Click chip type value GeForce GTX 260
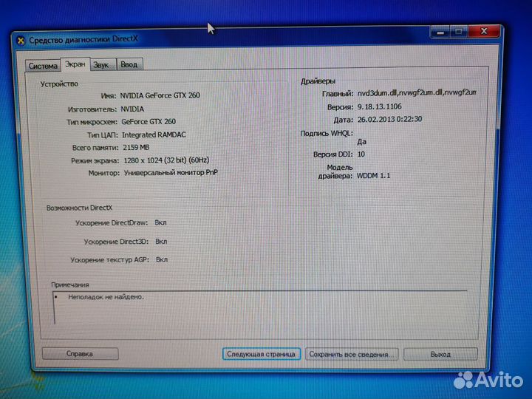 (x=149, y=121)
